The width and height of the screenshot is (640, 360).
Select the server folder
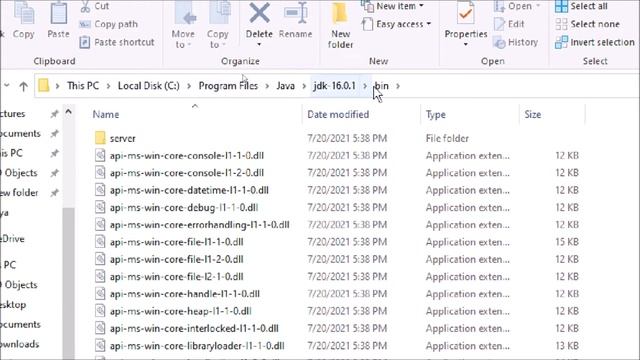point(122,138)
